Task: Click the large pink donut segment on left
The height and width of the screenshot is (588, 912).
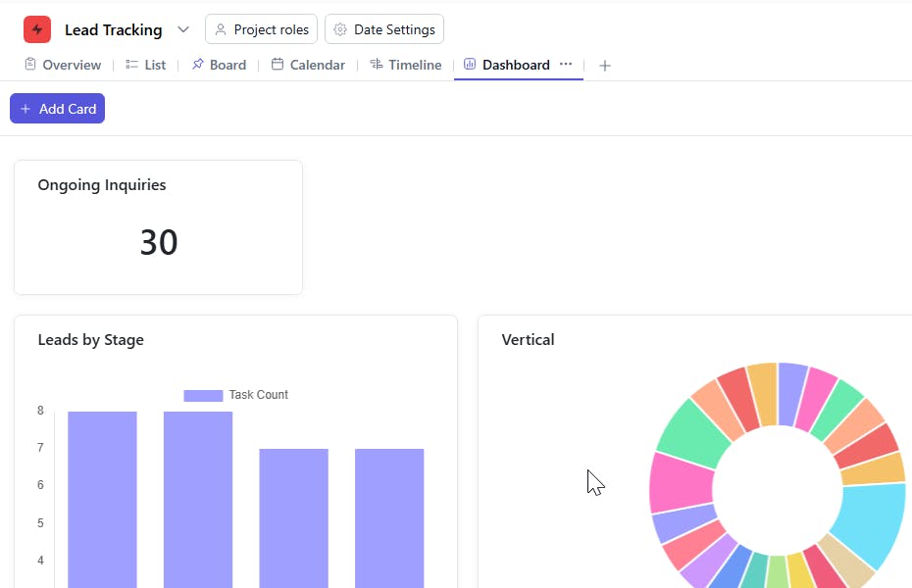Action: [x=681, y=483]
